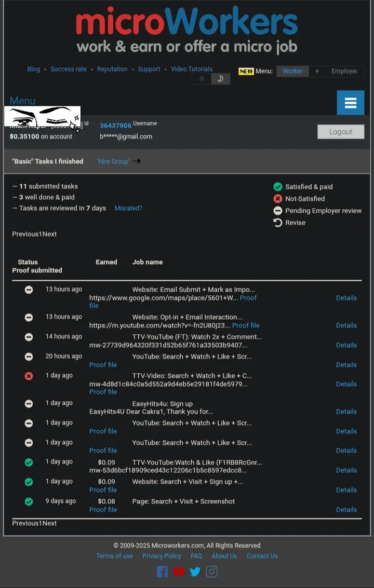Click top Previous1Next pagination
This screenshot has height=588, width=374.
(34, 234)
